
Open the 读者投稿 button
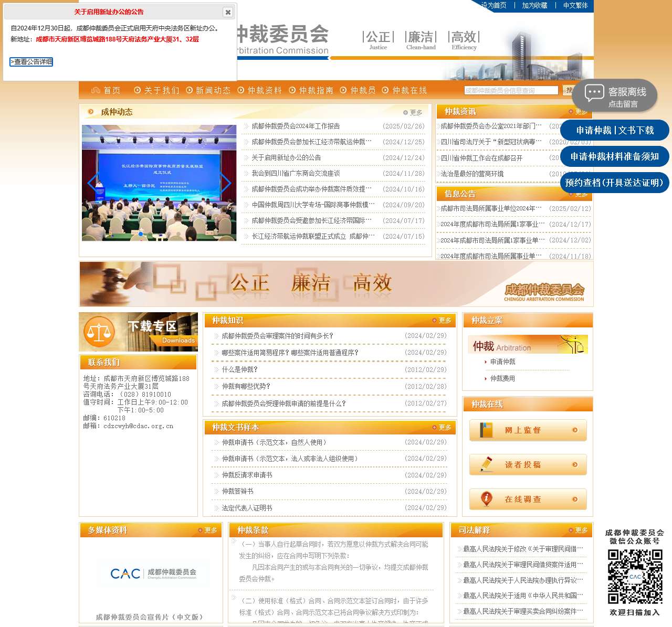tap(528, 465)
